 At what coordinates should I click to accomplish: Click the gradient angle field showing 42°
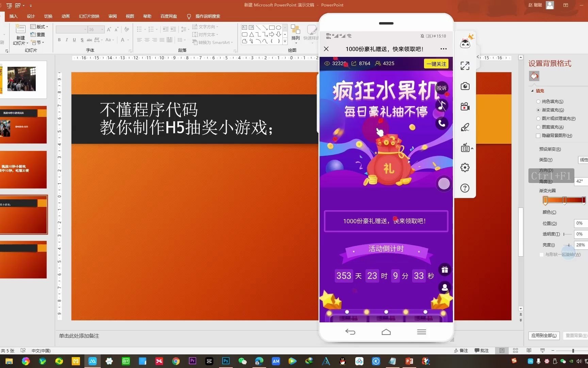pos(581,181)
